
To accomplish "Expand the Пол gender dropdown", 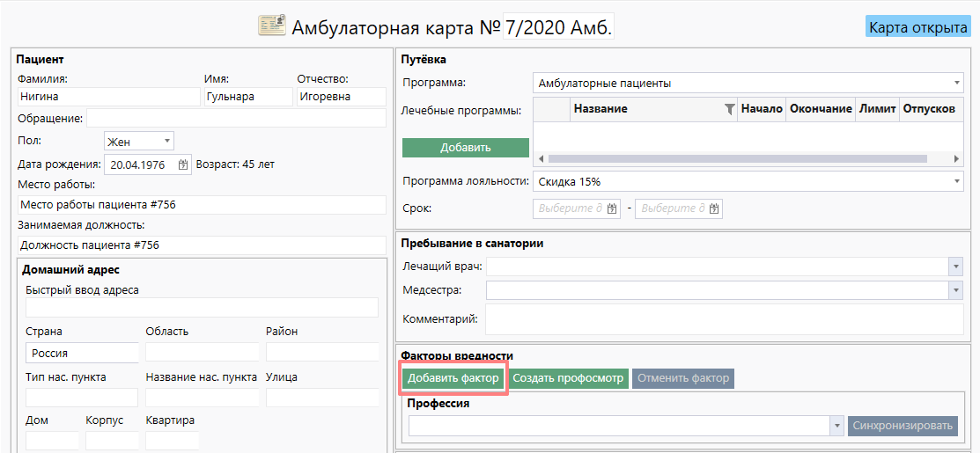I will tap(166, 141).
